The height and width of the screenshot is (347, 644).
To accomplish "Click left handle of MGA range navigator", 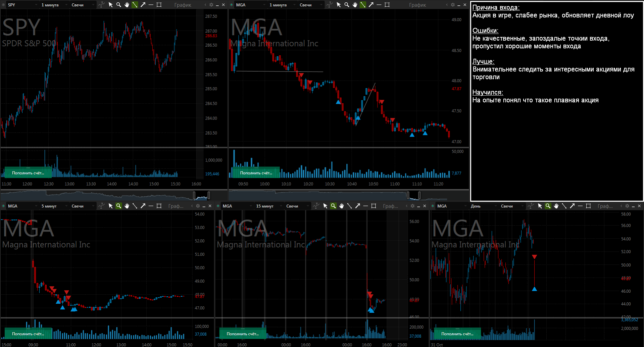I will pos(408,195).
